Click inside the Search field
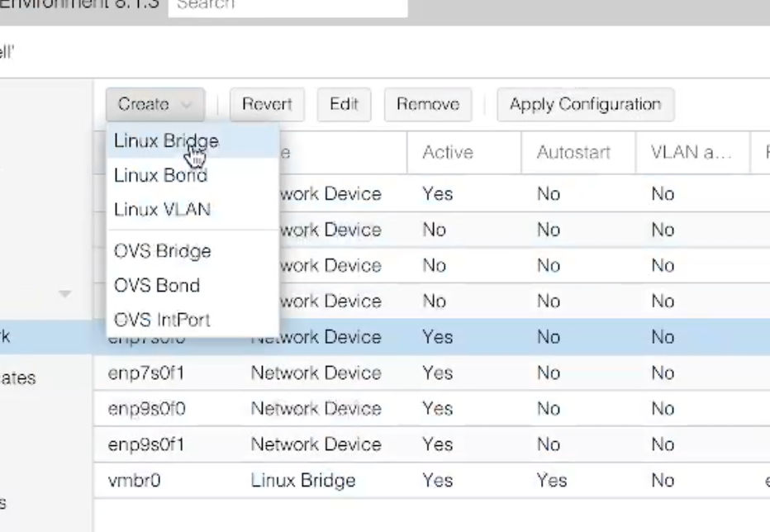Screen dimensions: 770x532 pos(288,6)
